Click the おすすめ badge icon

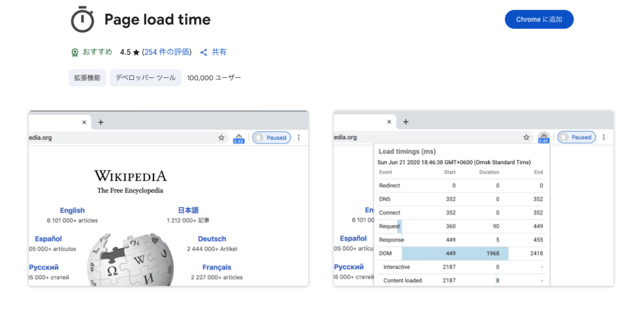75,52
